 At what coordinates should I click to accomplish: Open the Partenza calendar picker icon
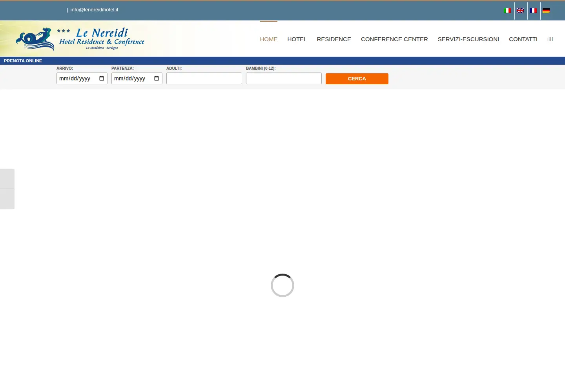coord(157,78)
